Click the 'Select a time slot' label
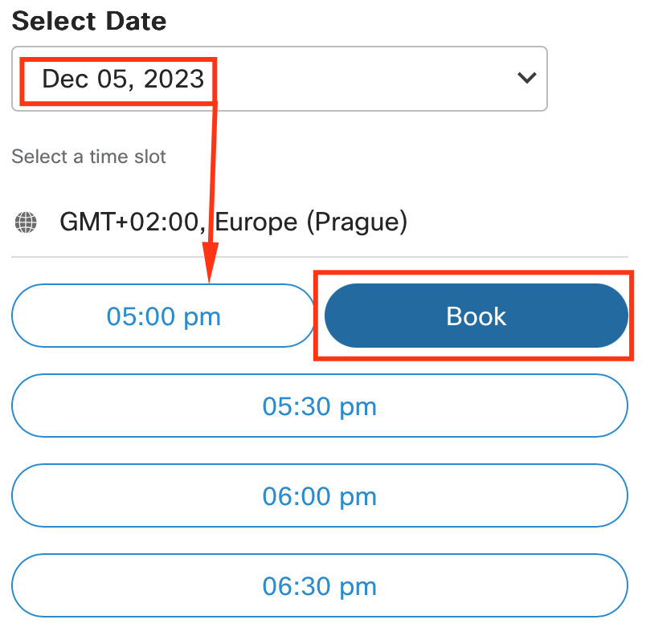 click(88, 157)
